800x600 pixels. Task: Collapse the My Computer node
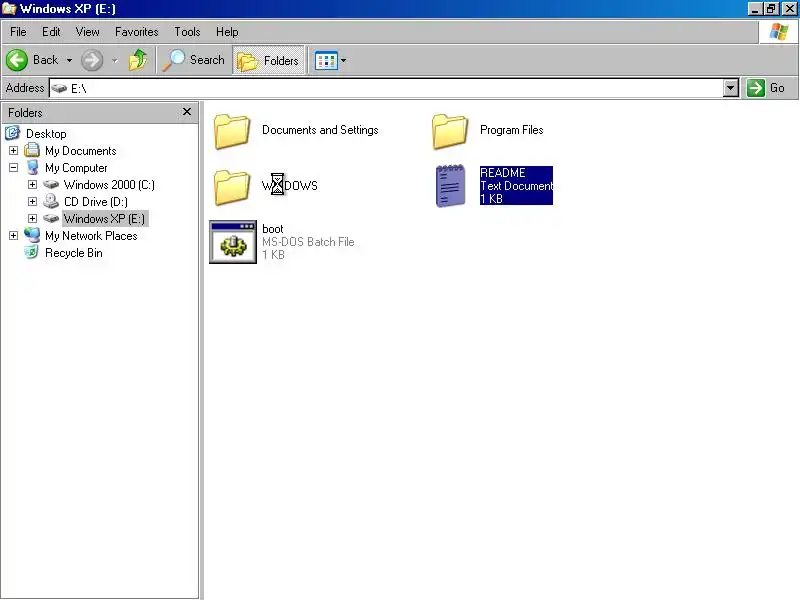tap(13, 167)
